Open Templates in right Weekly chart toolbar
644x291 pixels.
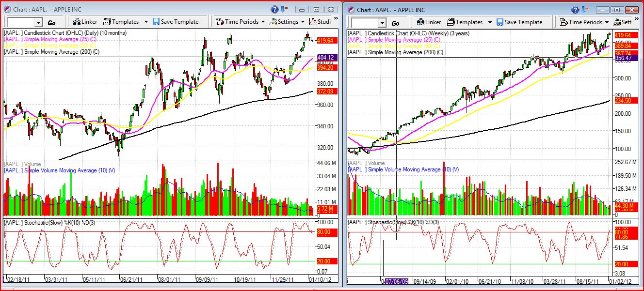465,22
